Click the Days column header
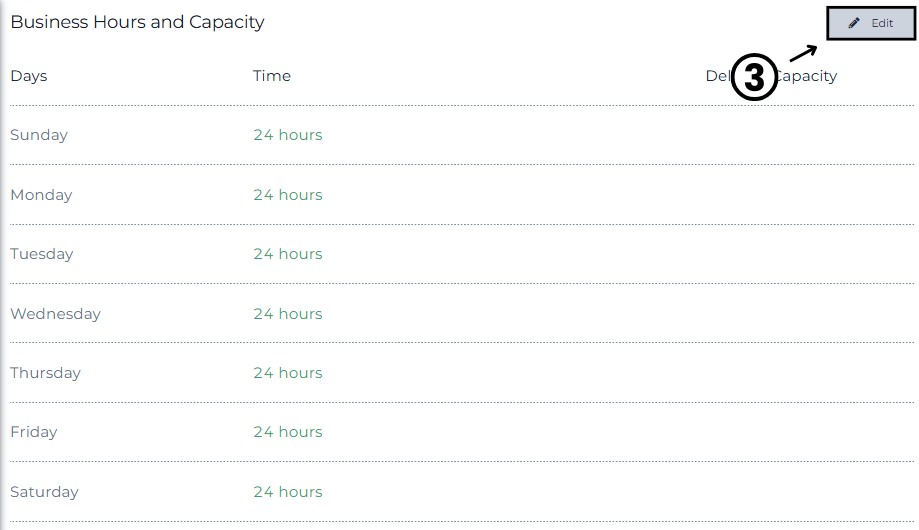The width and height of the screenshot is (919, 530). 29,76
